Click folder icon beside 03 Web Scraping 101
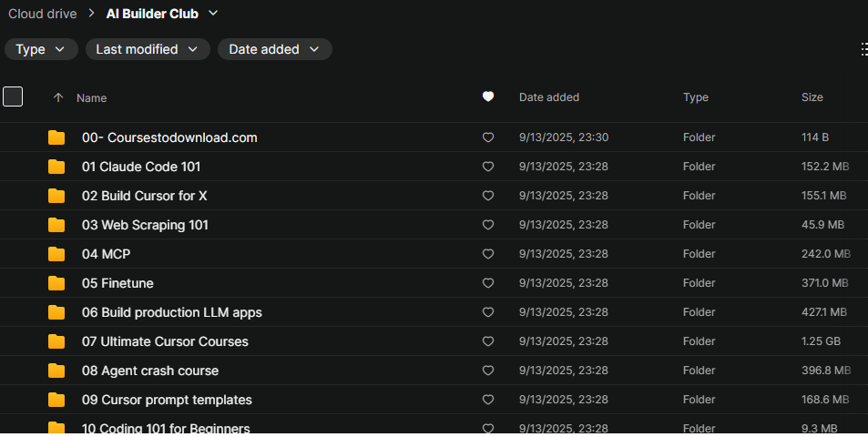Image resolution: width=868 pixels, height=437 pixels. click(56, 225)
